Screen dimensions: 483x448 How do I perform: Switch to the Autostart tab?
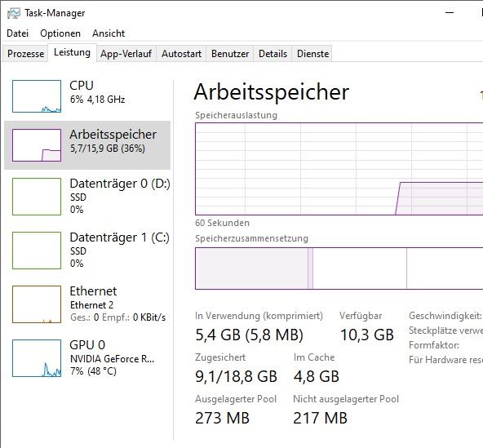181,54
